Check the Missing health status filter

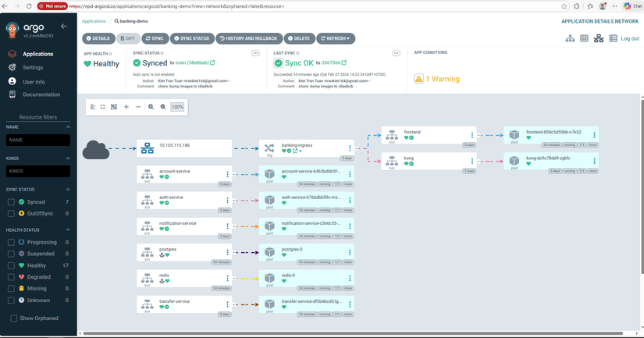click(11, 289)
